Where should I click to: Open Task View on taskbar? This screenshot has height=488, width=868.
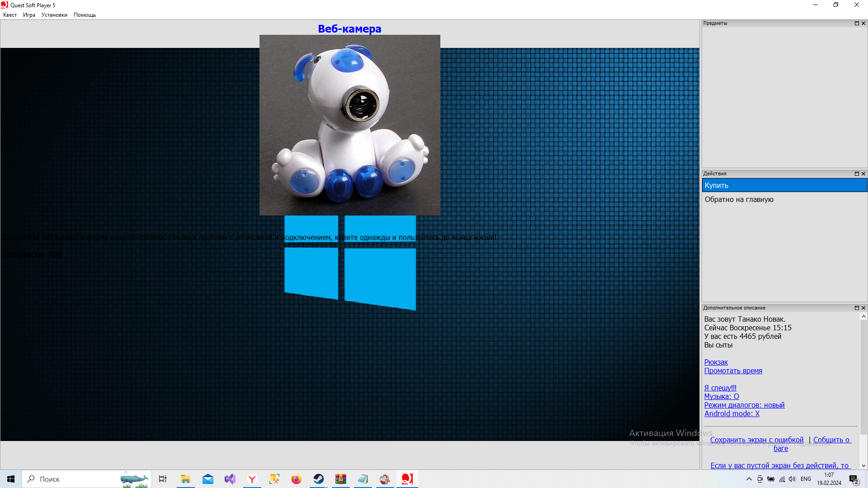[x=163, y=479]
